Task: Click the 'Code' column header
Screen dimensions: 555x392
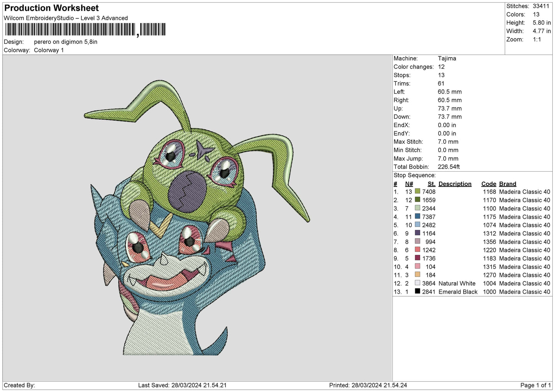Action: (489, 184)
